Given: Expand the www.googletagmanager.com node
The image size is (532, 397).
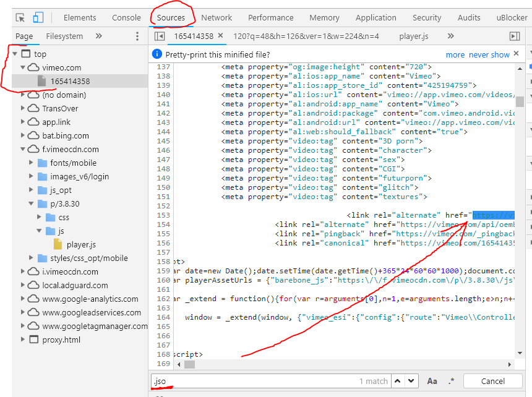Looking at the screenshot, I should pos(23,325).
